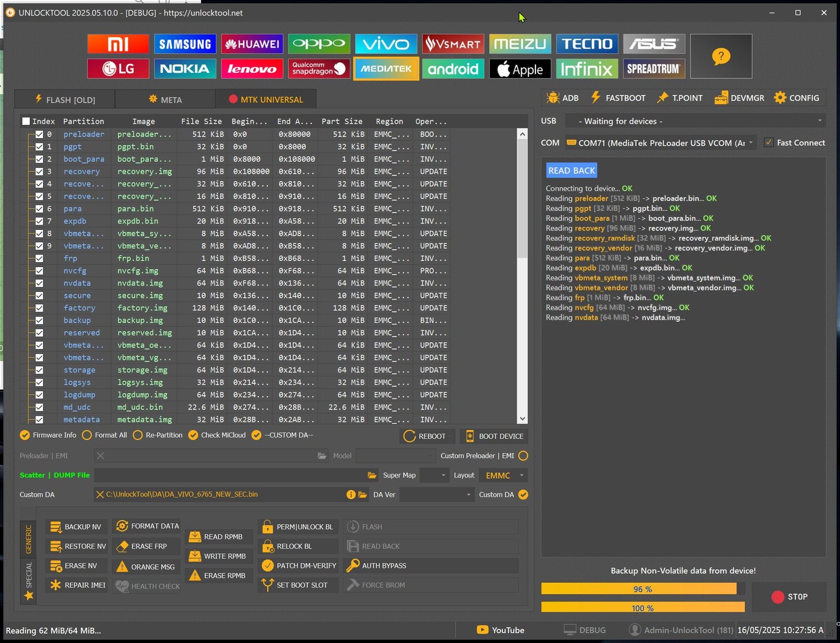Select the Xiaomi MI brand logo
Viewport: 840px width, 643px height.
tap(118, 44)
